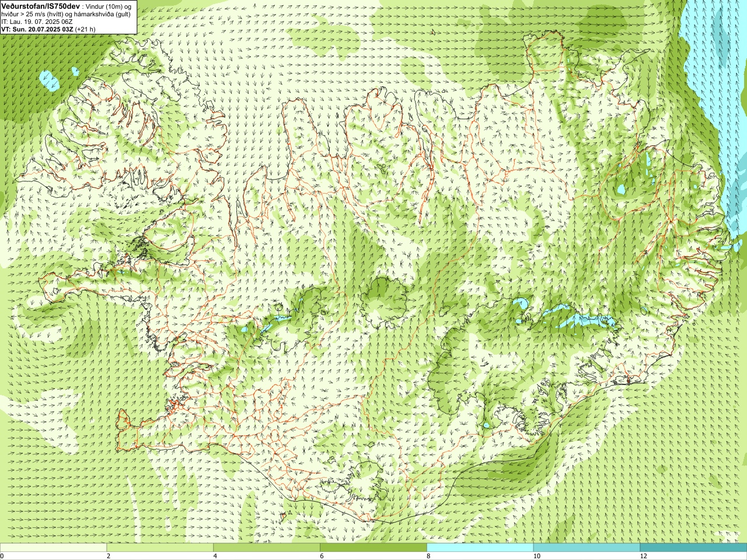747x560 pixels.
Task: Click the teal above-12 legend segment
Action: coord(694,548)
